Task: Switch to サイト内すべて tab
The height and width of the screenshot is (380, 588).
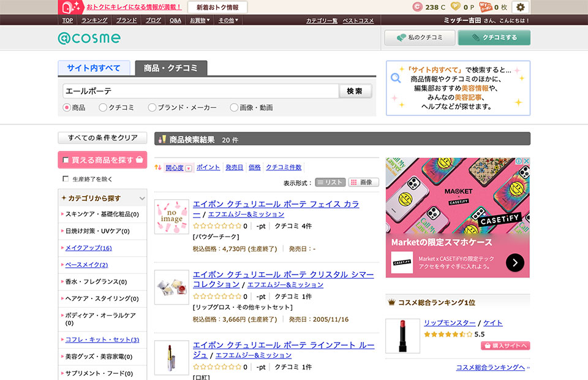Action: [x=94, y=68]
